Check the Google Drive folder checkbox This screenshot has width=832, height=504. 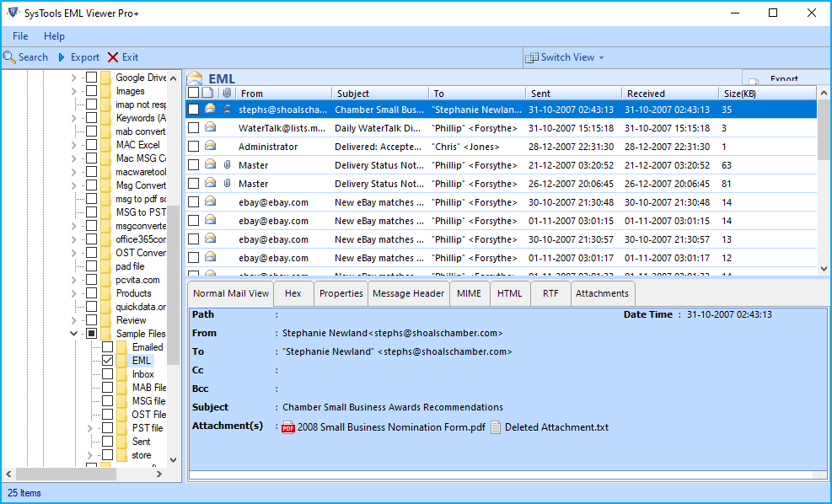91,78
